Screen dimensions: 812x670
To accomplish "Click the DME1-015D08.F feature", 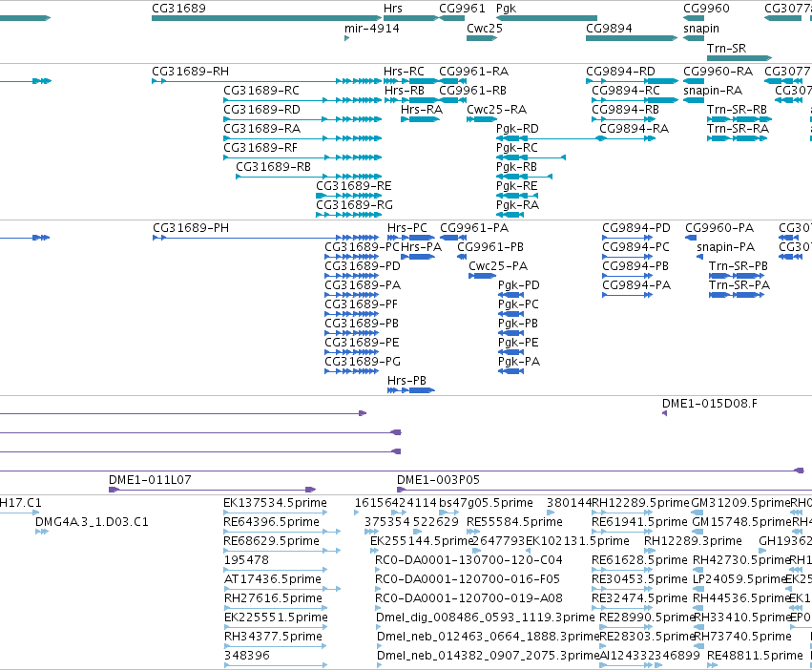I will (x=664, y=413).
